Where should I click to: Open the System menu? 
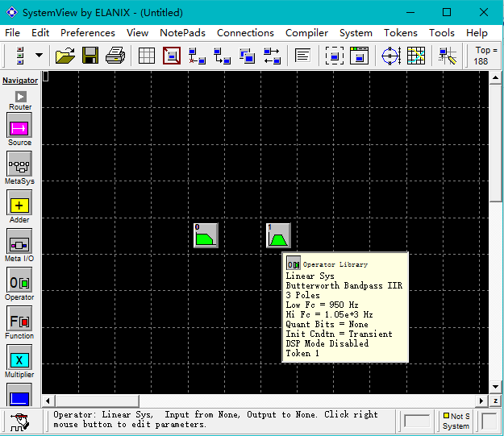(356, 33)
